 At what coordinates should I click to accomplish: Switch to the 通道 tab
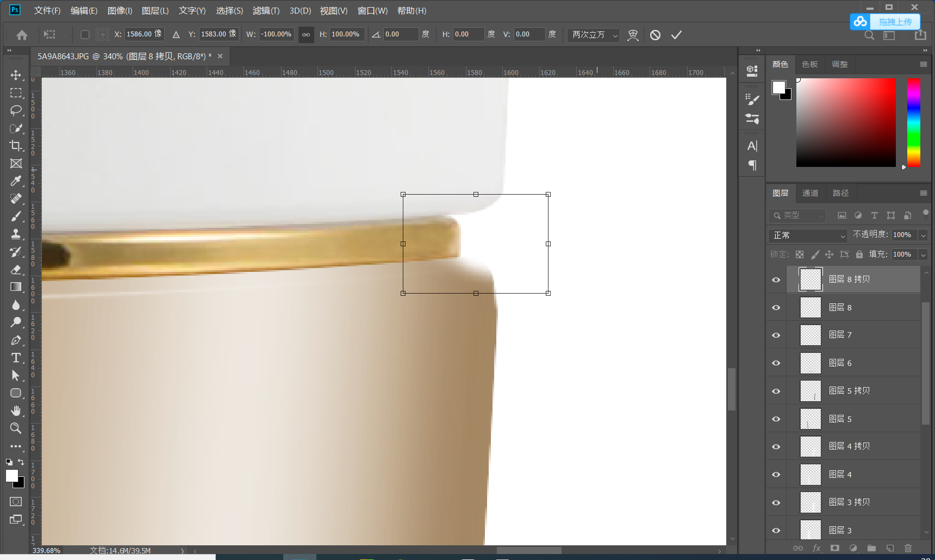click(810, 193)
